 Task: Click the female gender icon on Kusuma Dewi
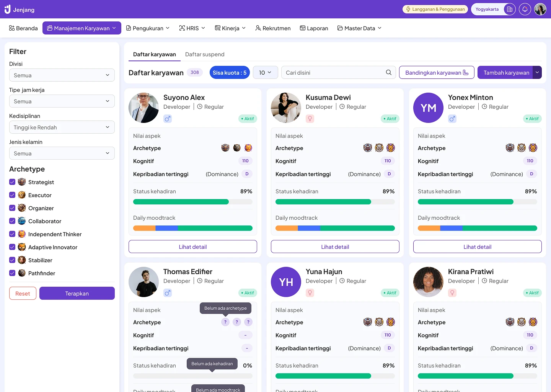click(x=310, y=119)
